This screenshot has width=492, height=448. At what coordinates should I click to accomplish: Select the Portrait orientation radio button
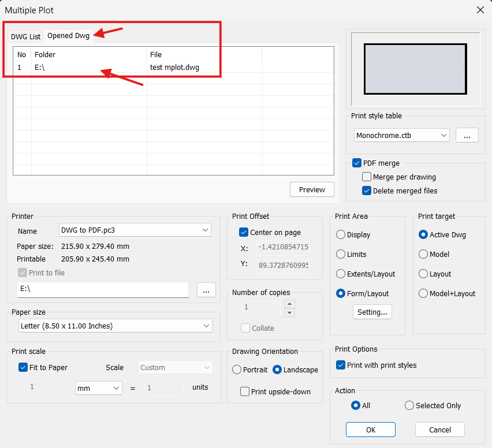(237, 370)
